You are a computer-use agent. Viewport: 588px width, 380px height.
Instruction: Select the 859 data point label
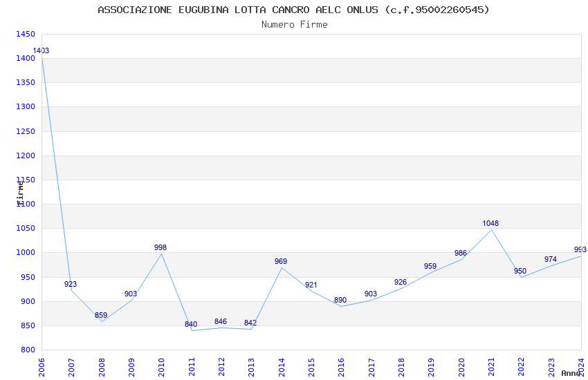[101, 315]
